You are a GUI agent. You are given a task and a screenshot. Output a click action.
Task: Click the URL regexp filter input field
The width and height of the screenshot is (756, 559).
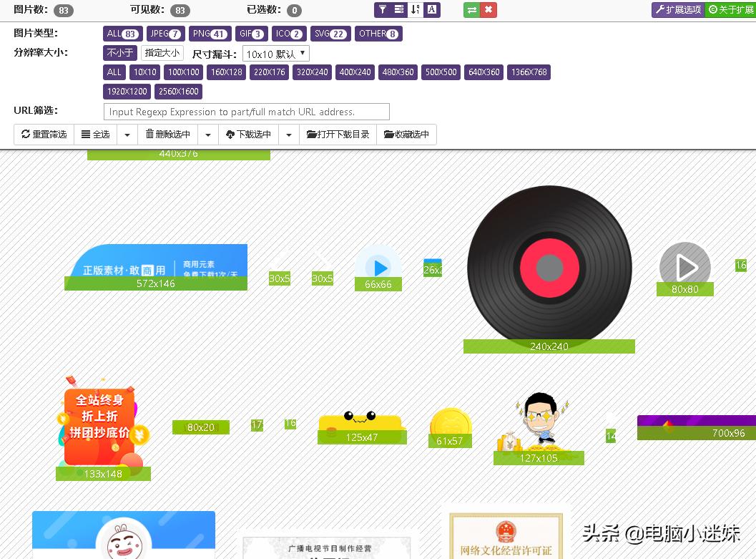(246, 112)
